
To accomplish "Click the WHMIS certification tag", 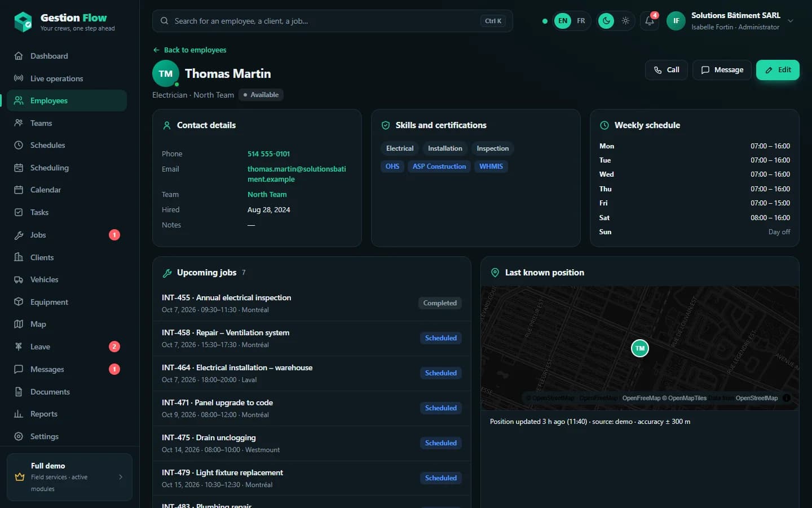I will point(491,167).
